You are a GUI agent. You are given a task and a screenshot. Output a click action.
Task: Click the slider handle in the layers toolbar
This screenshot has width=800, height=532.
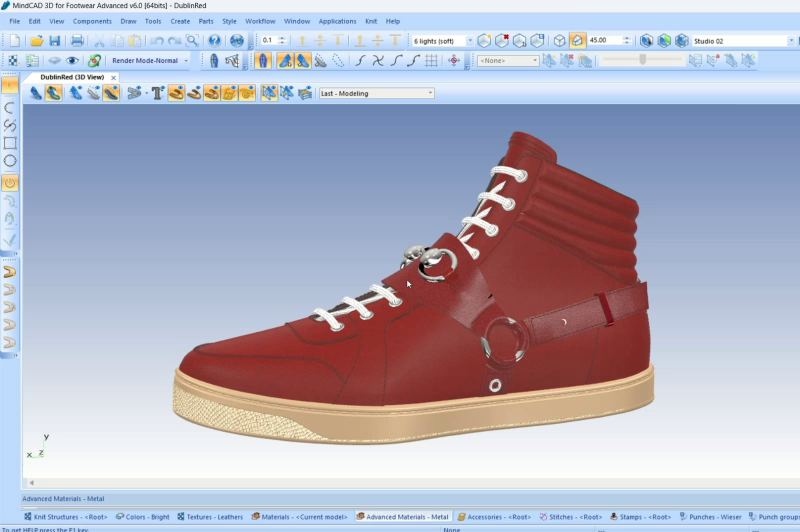coord(643,60)
